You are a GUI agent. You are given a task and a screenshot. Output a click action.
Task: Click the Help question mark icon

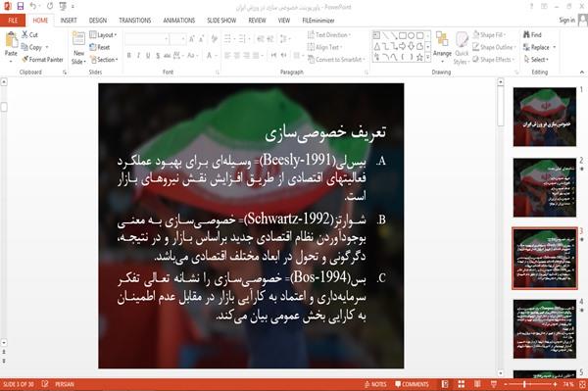[x=531, y=7]
